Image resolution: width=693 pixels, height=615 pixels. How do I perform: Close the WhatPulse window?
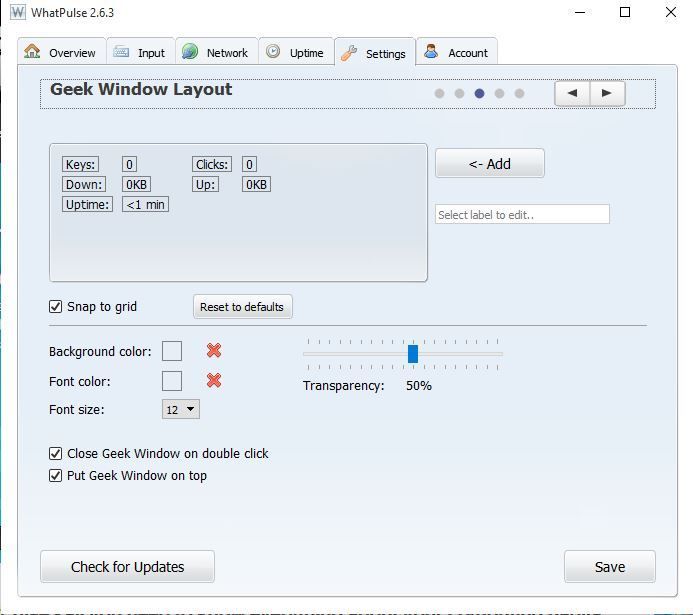[670, 12]
